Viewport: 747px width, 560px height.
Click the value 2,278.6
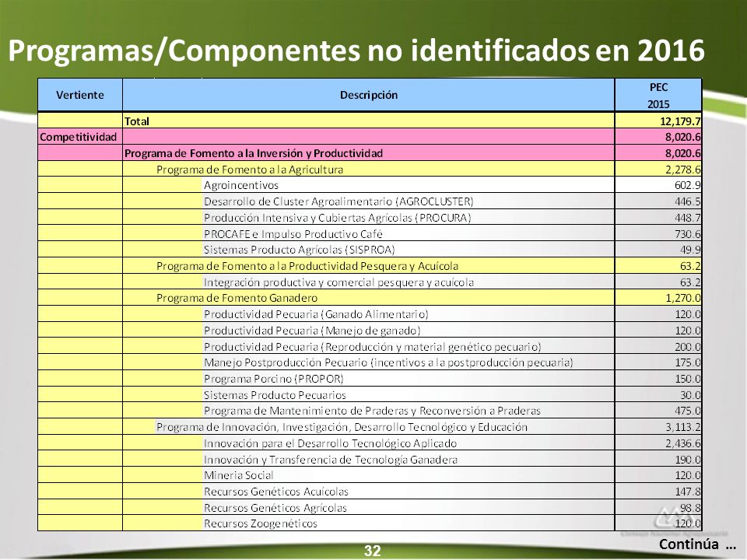pos(683,170)
